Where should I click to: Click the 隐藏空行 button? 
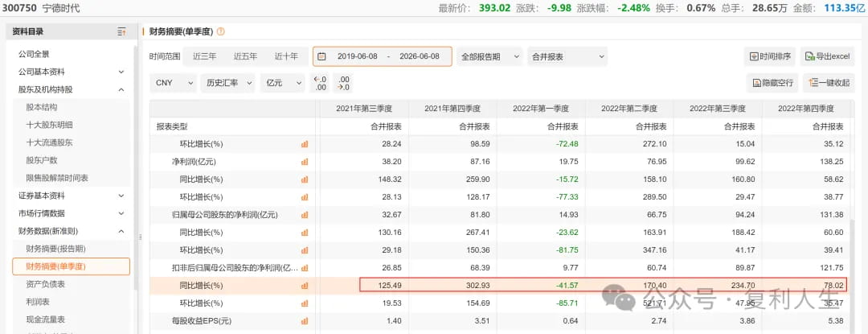coord(773,83)
